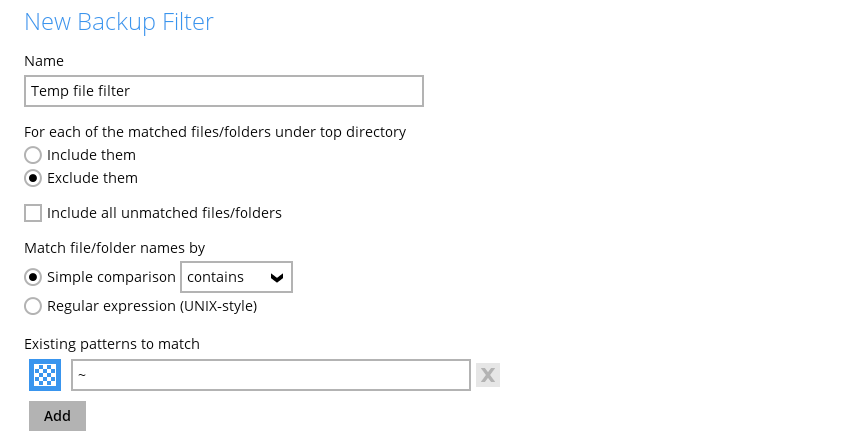Click the Simple comparison label text
Viewport: 861px width, 442px height.
[x=111, y=277]
